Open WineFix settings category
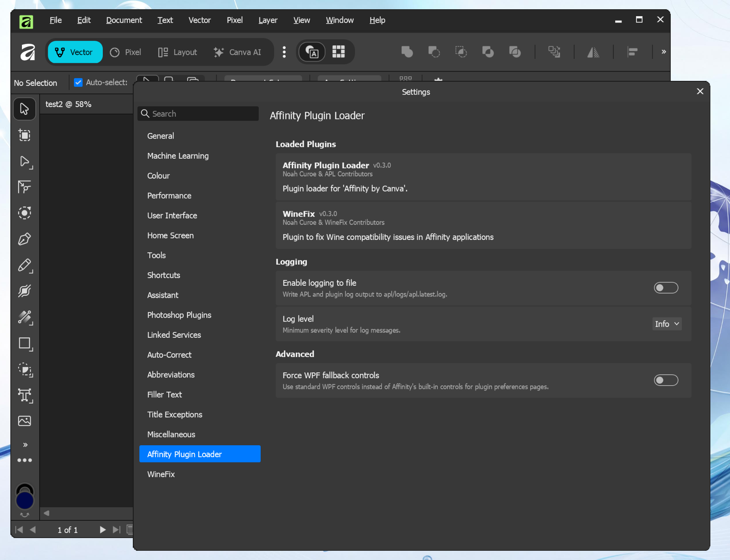The height and width of the screenshot is (560, 730). [x=161, y=474]
